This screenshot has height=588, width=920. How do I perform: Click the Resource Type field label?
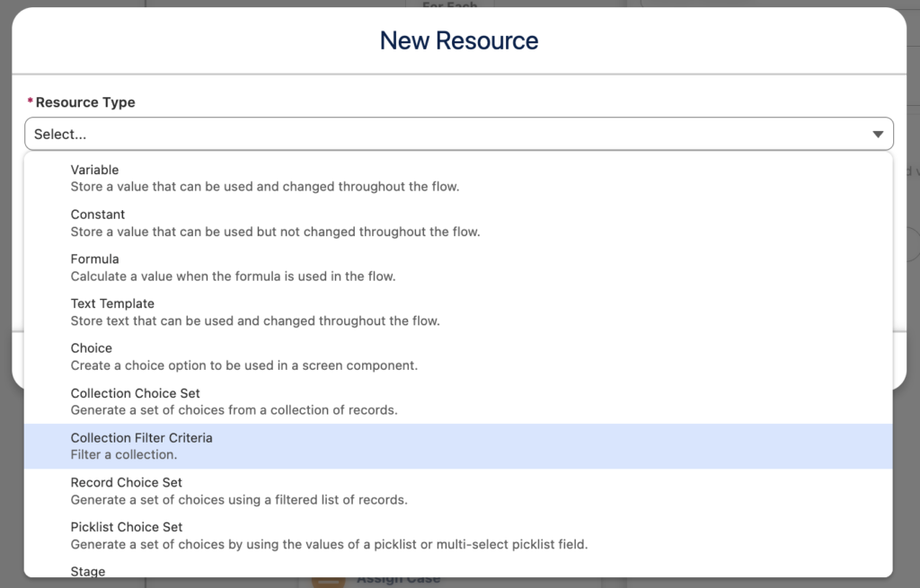point(85,102)
